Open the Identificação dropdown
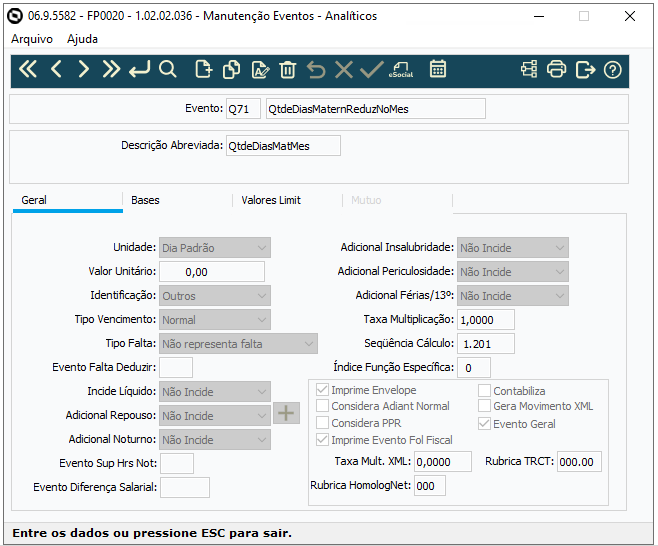Screen dimensions: 658x546 [214, 295]
